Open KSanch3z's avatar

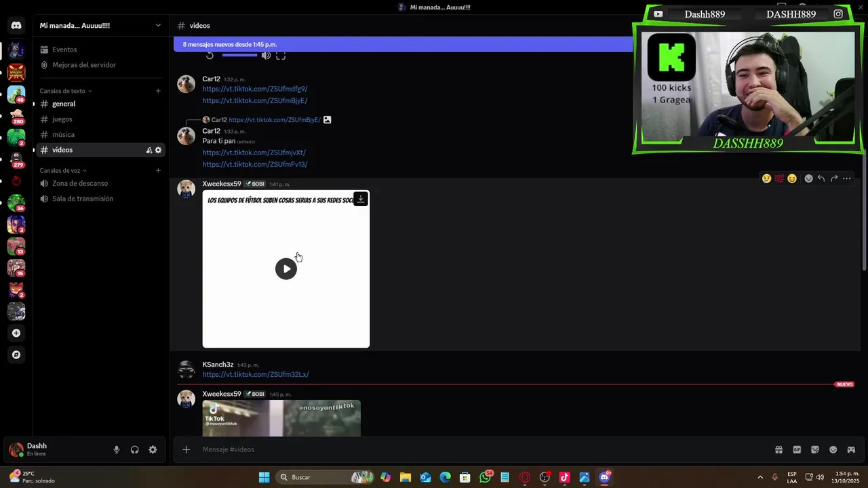coord(186,369)
